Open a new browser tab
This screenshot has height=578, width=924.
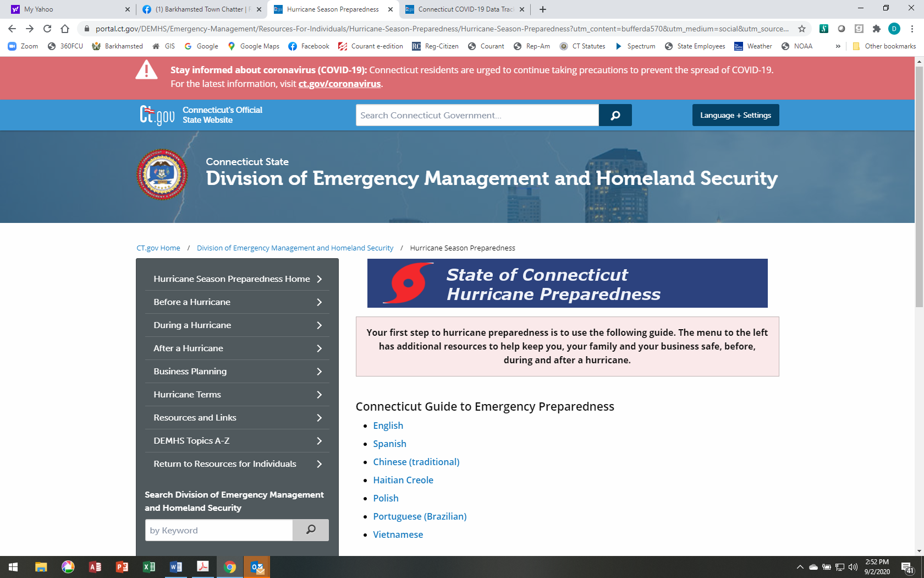point(543,9)
